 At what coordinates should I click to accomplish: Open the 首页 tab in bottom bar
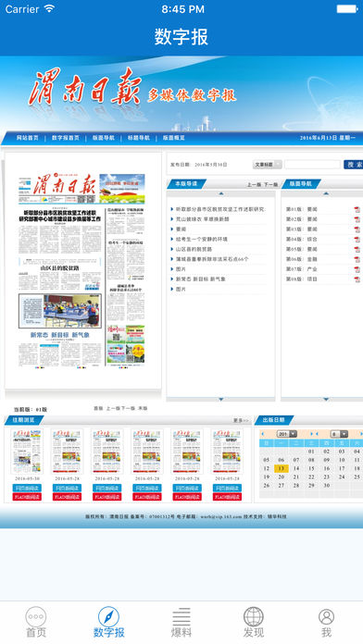36,622
